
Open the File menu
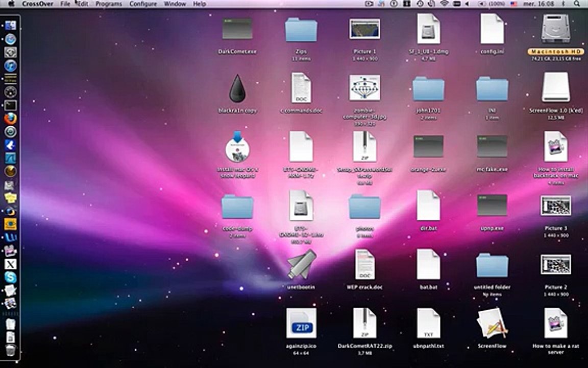tap(65, 4)
